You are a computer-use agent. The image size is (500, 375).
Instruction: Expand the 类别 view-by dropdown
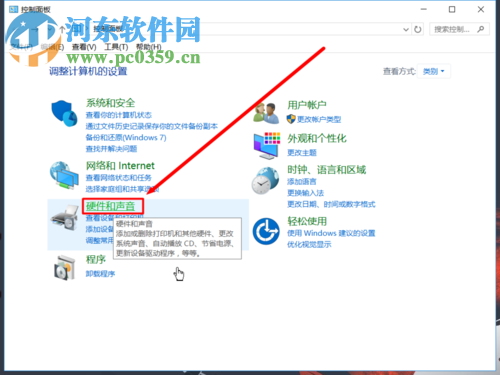pyautogui.click(x=434, y=71)
